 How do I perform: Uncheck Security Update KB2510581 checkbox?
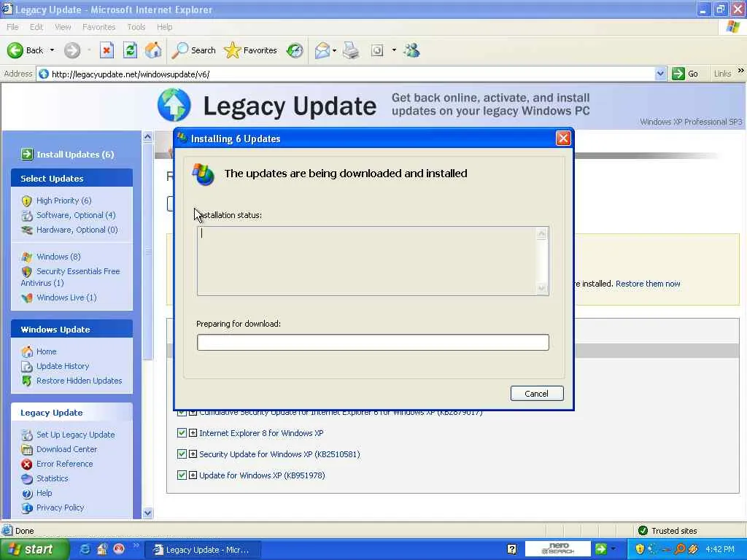(x=182, y=454)
